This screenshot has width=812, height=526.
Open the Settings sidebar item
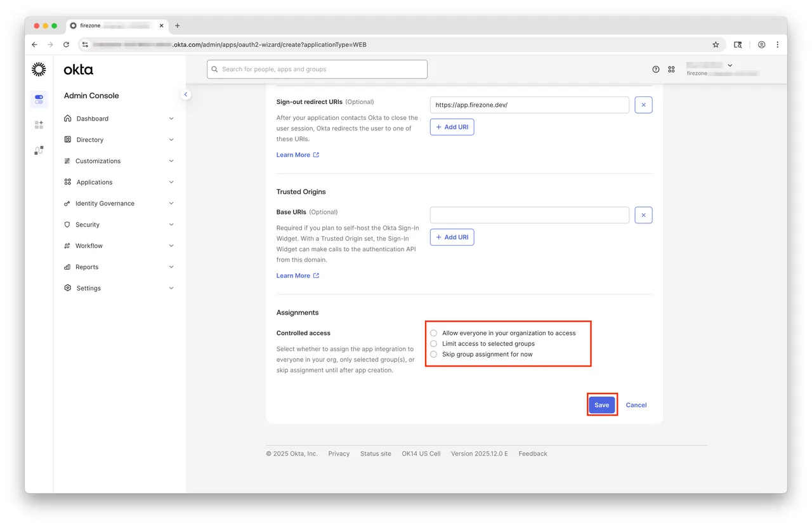click(x=119, y=288)
